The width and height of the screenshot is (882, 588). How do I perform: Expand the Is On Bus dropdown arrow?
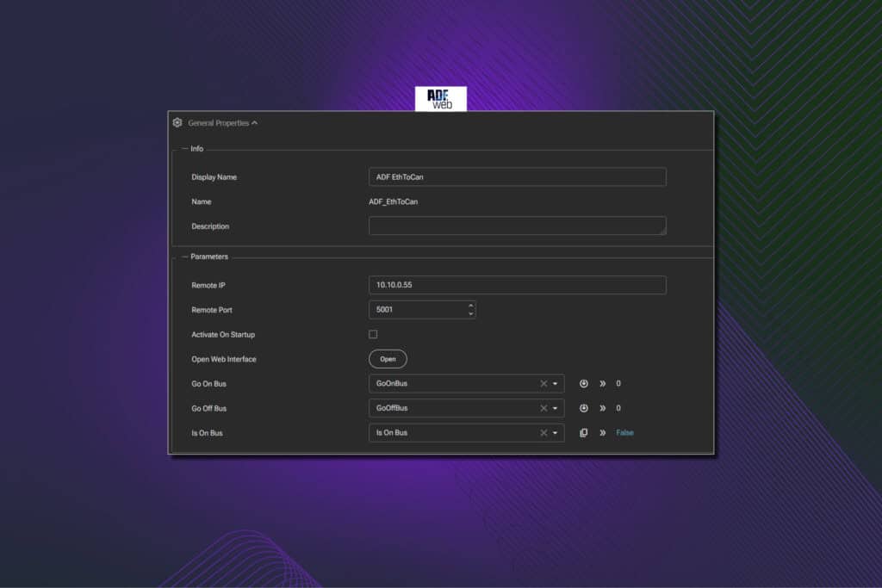coord(556,433)
